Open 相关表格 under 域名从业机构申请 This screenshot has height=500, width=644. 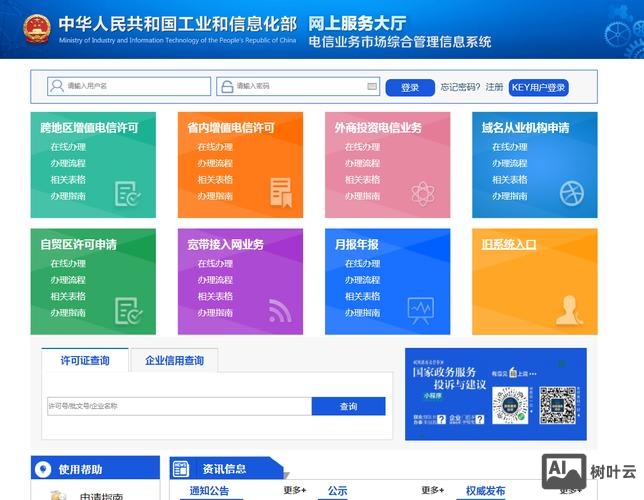[x=510, y=180]
